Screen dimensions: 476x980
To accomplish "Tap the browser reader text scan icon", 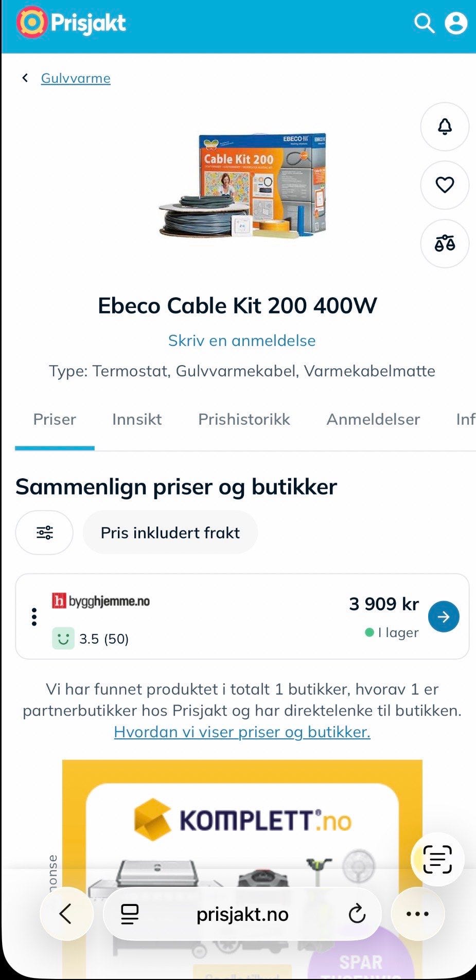I will [437, 859].
